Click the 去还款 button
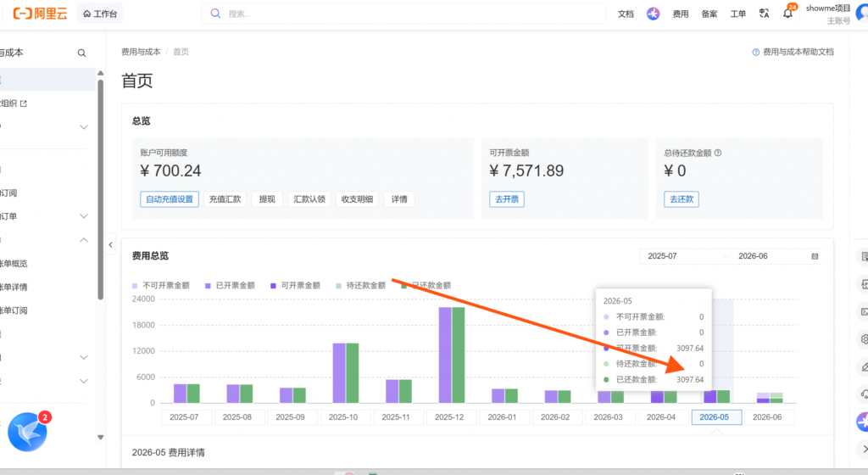This screenshot has height=475, width=868. [682, 199]
